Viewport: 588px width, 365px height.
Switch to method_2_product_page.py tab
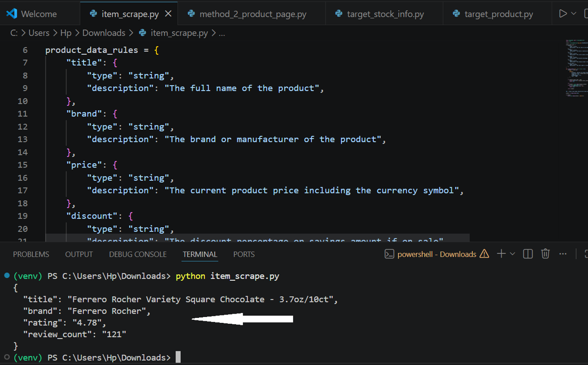[x=251, y=14]
